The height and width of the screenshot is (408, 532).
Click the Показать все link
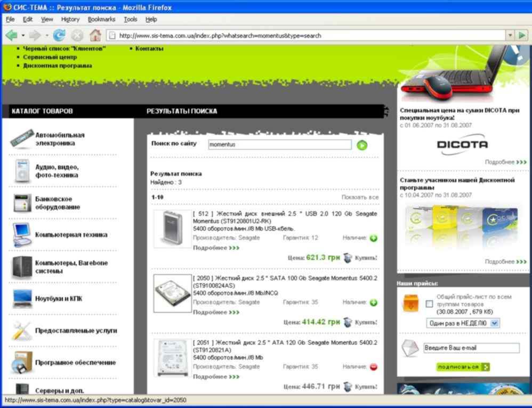coord(360,197)
